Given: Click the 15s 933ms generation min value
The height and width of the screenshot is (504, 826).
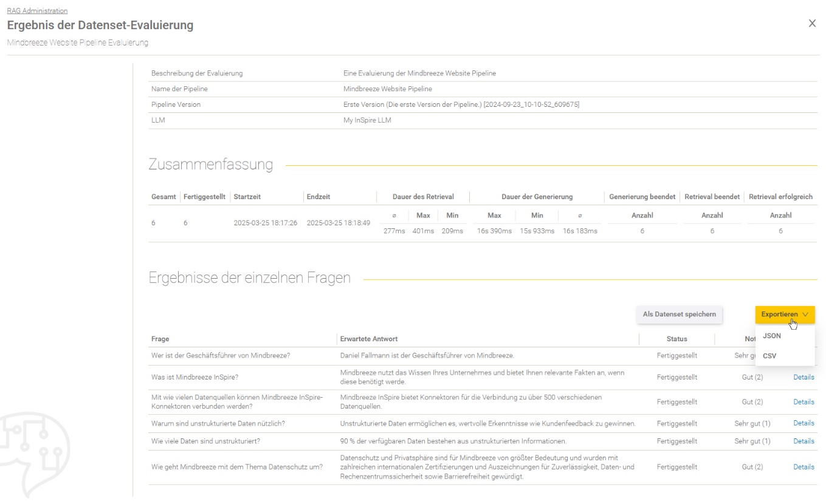Looking at the screenshot, I should [537, 231].
